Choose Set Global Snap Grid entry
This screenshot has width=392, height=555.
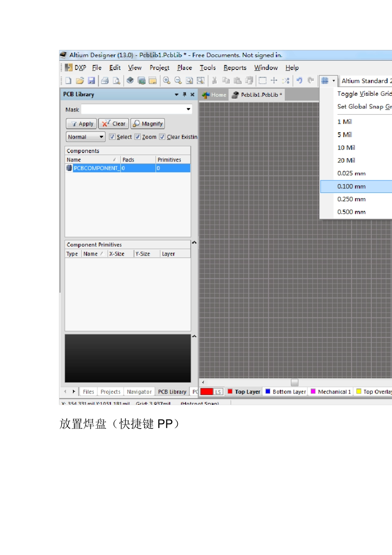click(364, 107)
